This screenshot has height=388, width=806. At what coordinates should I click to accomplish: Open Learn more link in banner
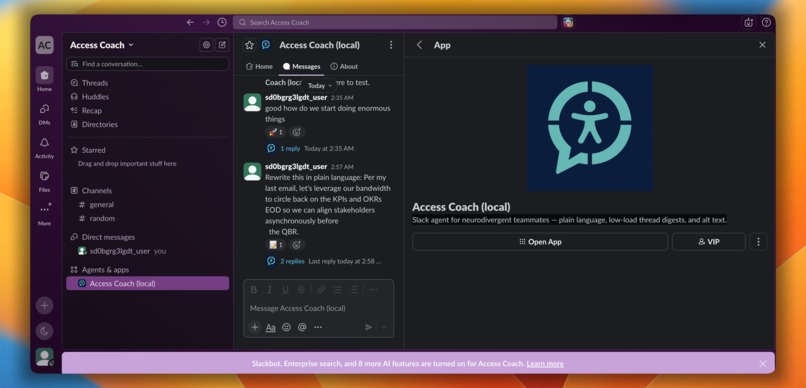pyautogui.click(x=545, y=364)
